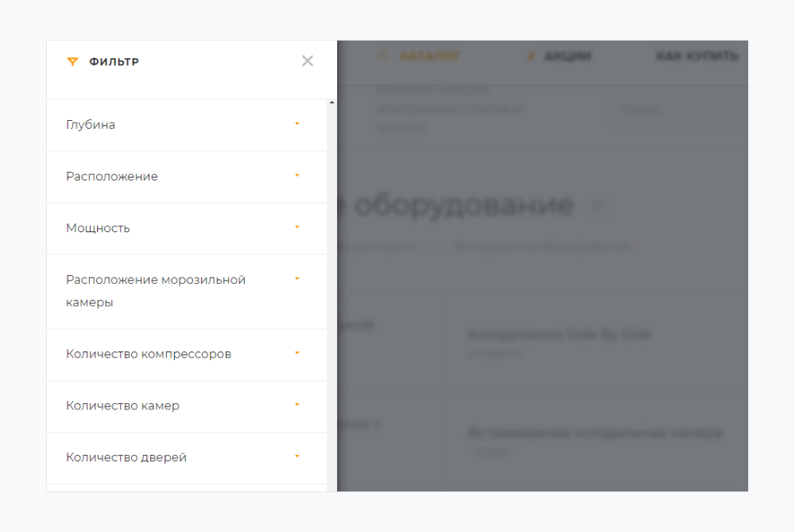
Task: Open the Каталог menu item
Action: point(429,56)
